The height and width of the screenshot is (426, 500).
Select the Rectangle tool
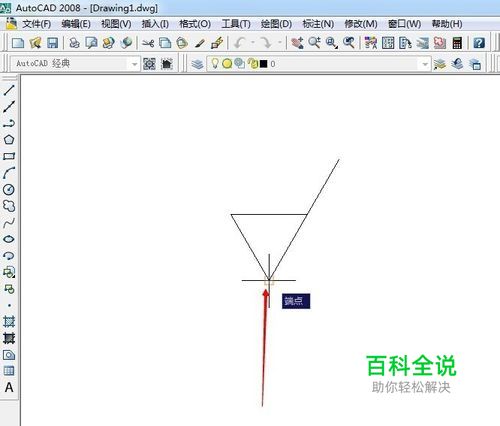(x=9, y=156)
